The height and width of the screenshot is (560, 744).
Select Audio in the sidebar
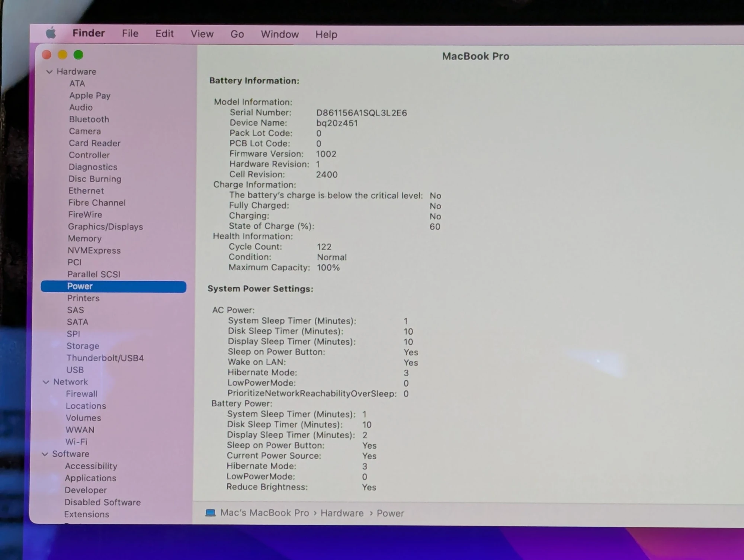pos(81,107)
